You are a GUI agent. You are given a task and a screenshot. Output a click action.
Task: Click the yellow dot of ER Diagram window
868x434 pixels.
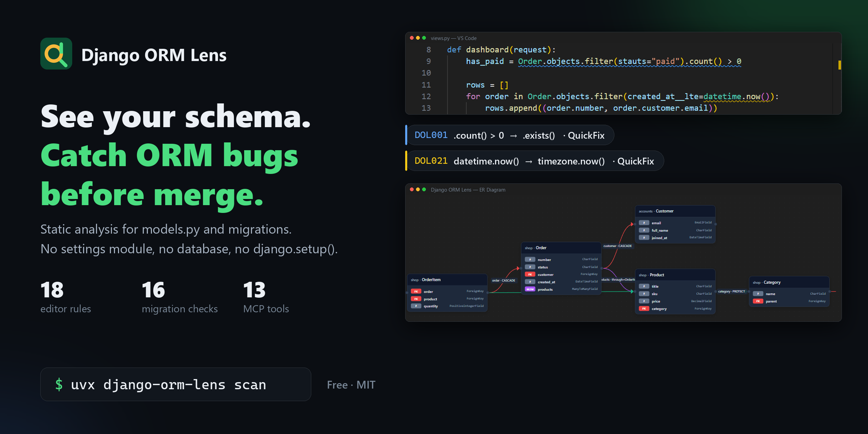[418, 190]
